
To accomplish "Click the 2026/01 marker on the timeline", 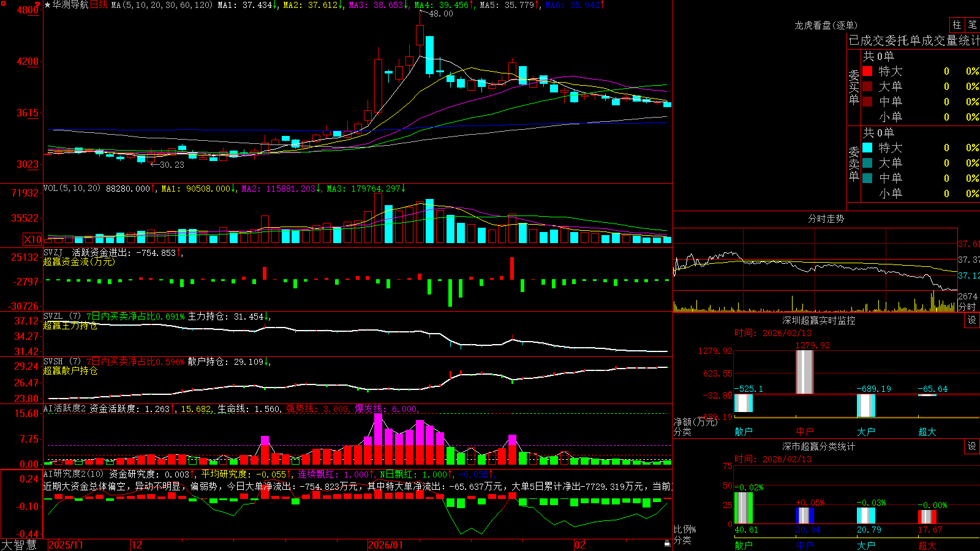I will (x=386, y=545).
